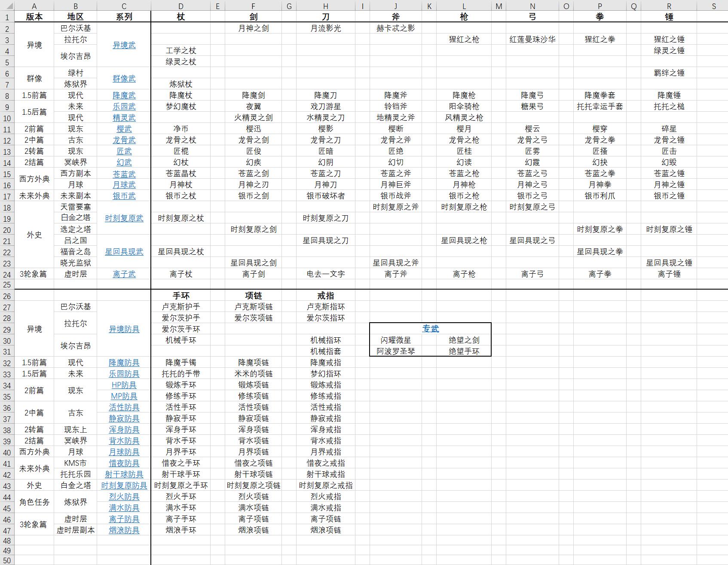Click the 角色任务 cell

point(34,502)
